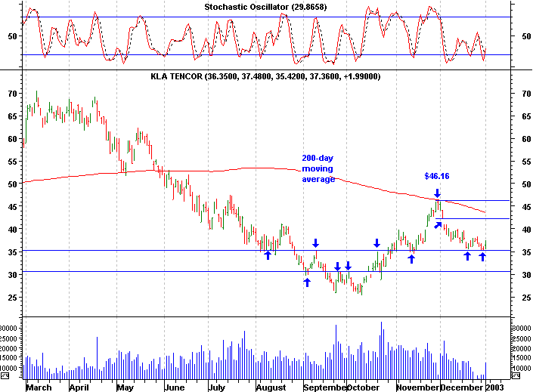The height and width of the screenshot is (392, 533).
Task: Click the 30 label on the right price axis
Action: point(526,275)
